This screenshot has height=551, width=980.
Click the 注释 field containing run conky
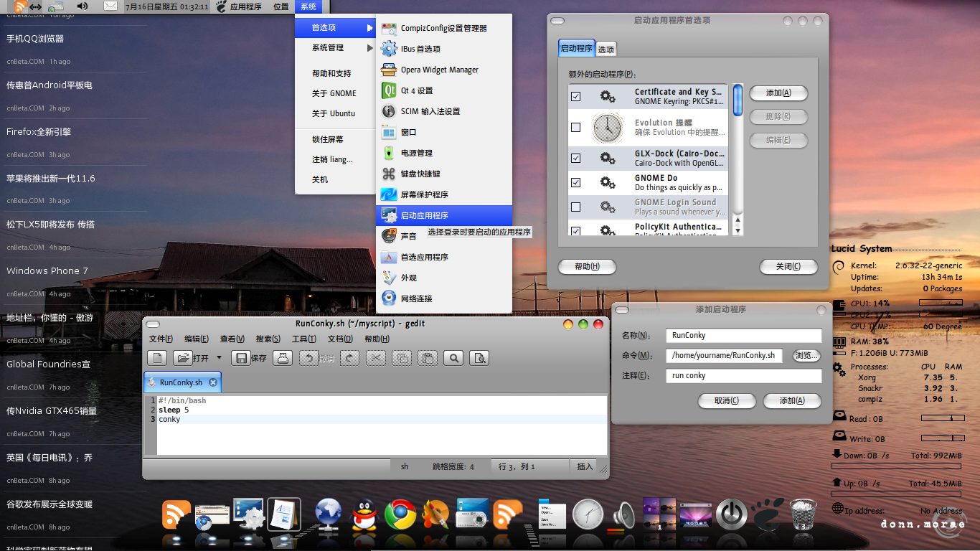743,375
